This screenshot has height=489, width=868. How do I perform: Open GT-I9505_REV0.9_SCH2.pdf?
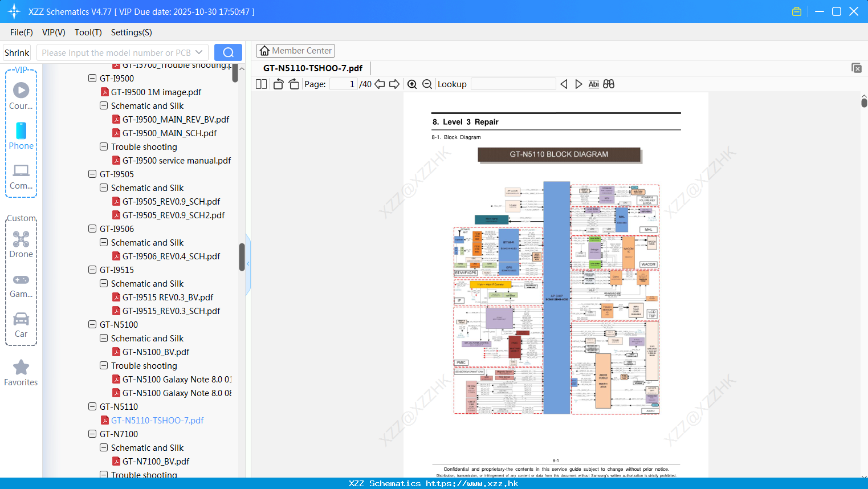click(173, 215)
